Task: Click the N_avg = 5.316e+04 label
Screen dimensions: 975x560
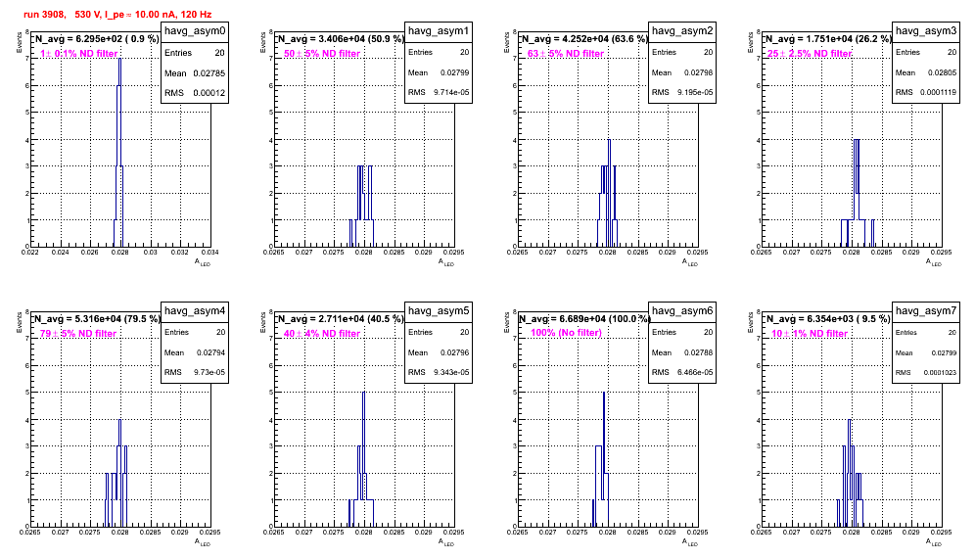Action: [x=97, y=318]
